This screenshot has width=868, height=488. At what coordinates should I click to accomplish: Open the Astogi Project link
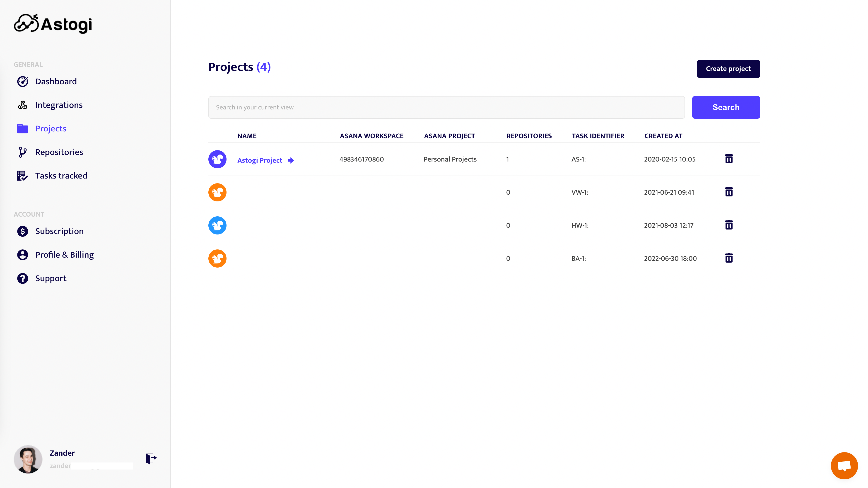[259, 160]
